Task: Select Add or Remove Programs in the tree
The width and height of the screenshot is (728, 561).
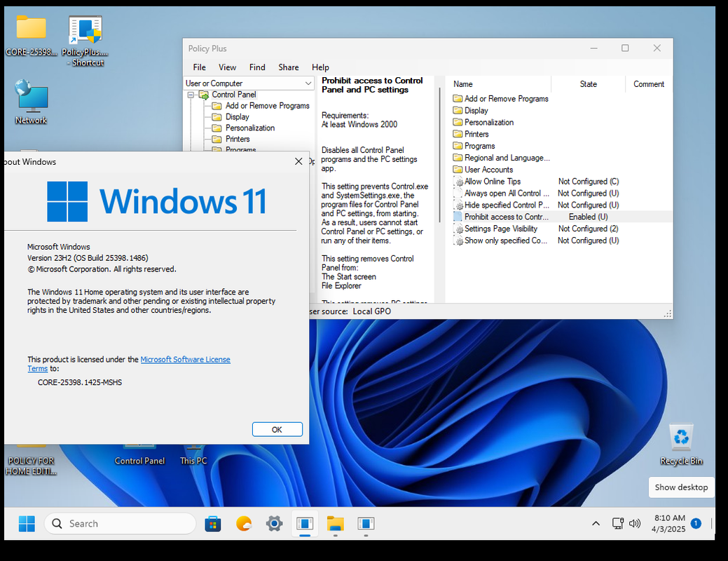Action: 267,105
